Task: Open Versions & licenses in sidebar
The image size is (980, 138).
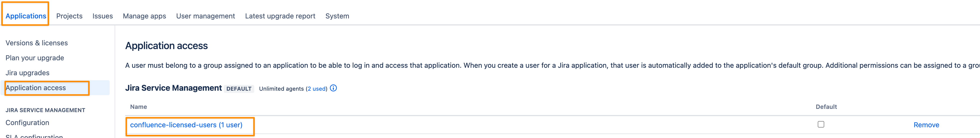Action: [x=37, y=43]
